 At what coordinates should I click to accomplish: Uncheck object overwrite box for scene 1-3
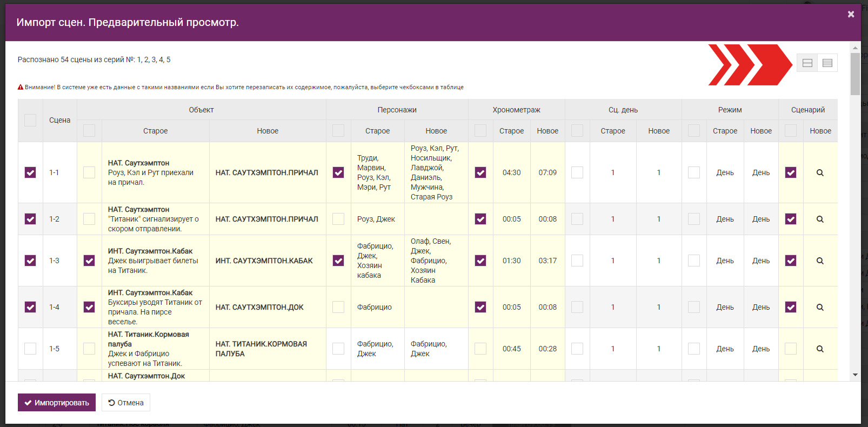coord(89,261)
